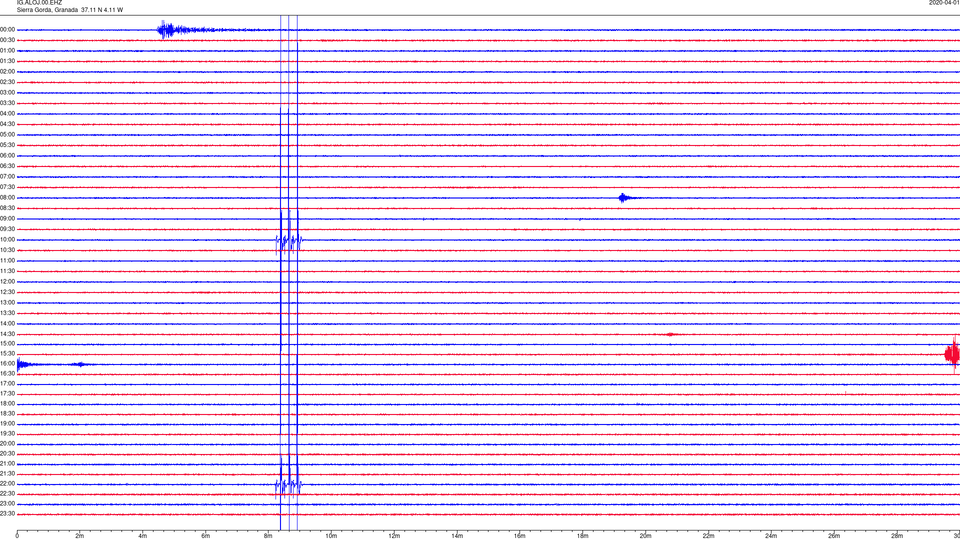
Task: Click the 14:30 trace time label
Action: pos(7,334)
